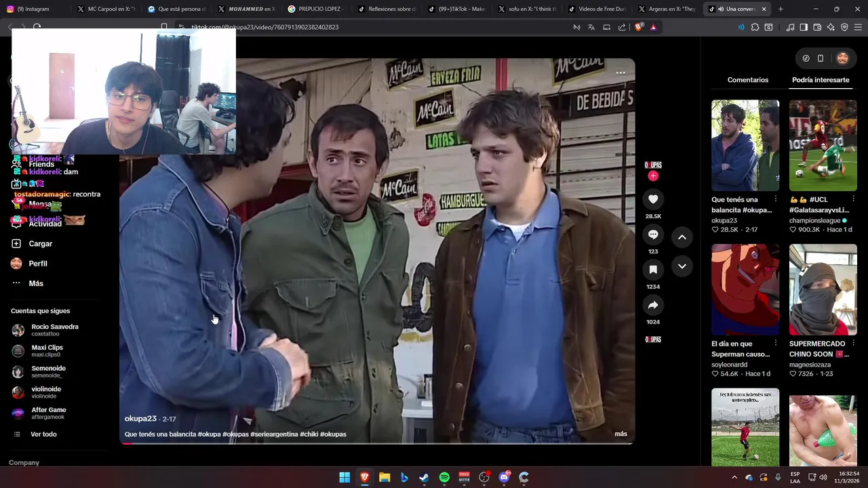Open the browser hamburger menu

pyautogui.click(x=858, y=27)
